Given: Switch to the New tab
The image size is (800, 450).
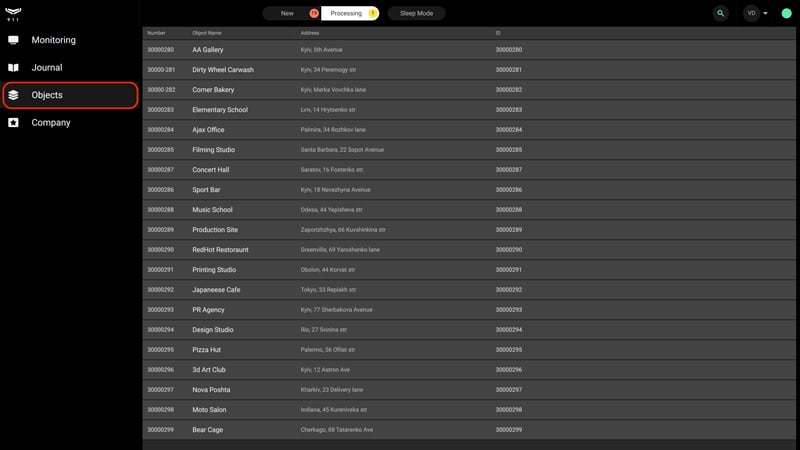Looking at the screenshot, I should pyautogui.click(x=291, y=13).
